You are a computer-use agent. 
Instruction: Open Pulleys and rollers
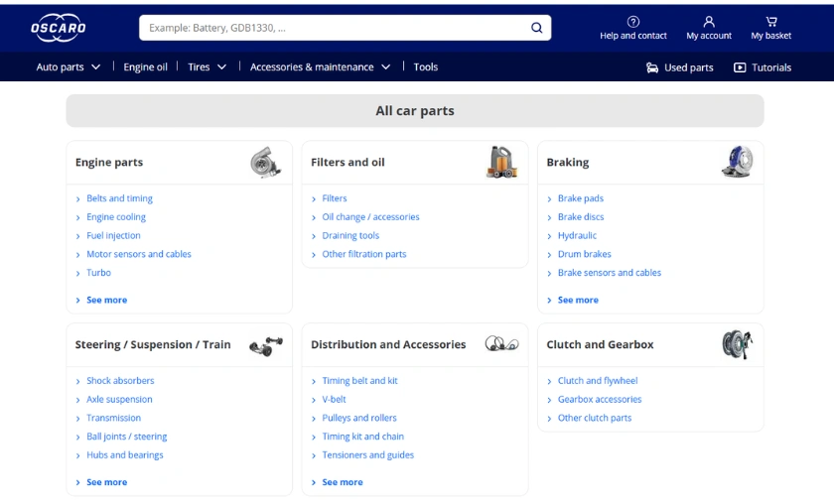pyautogui.click(x=359, y=418)
